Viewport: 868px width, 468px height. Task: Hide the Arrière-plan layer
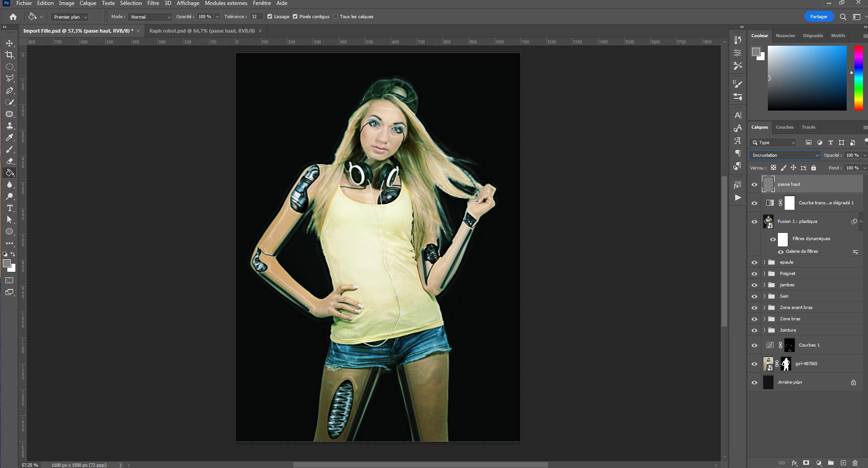pyautogui.click(x=754, y=382)
